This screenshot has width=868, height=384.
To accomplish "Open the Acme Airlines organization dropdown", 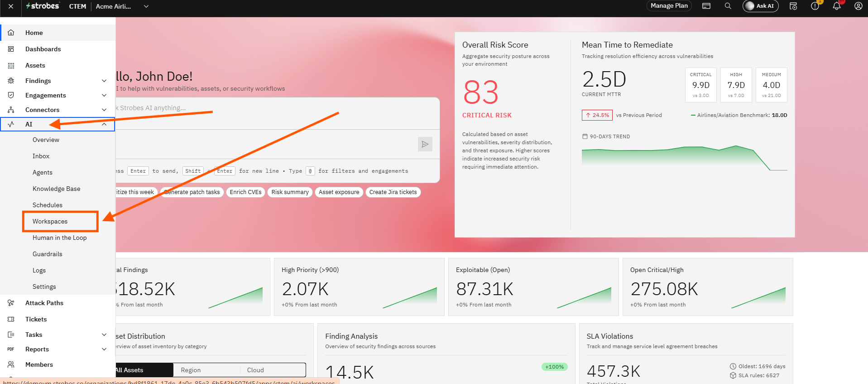I will point(122,6).
